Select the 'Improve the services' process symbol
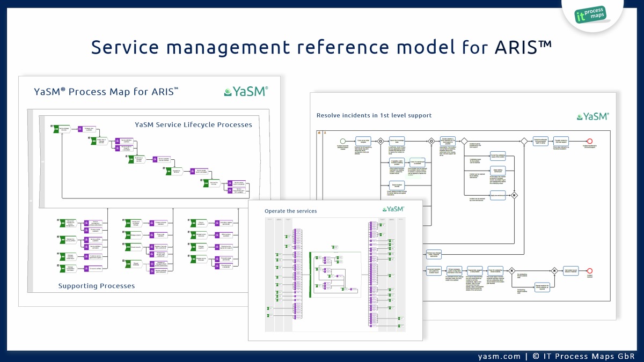 tap(212, 183)
